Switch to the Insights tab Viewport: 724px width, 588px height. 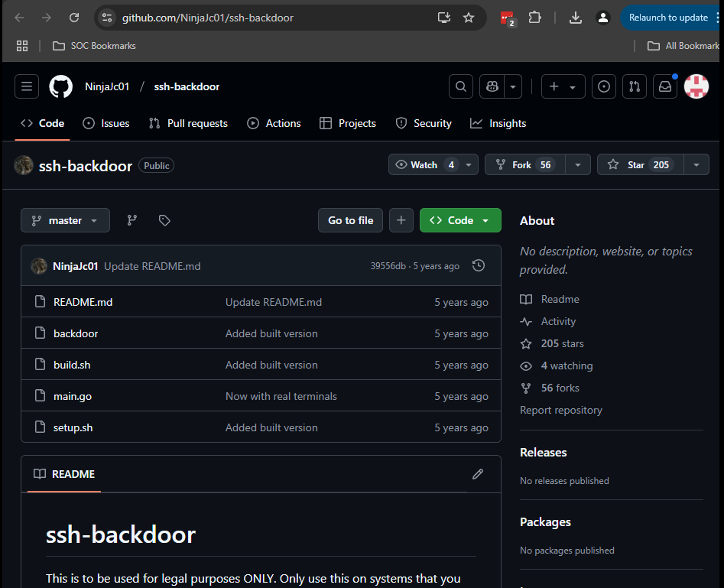coord(498,123)
